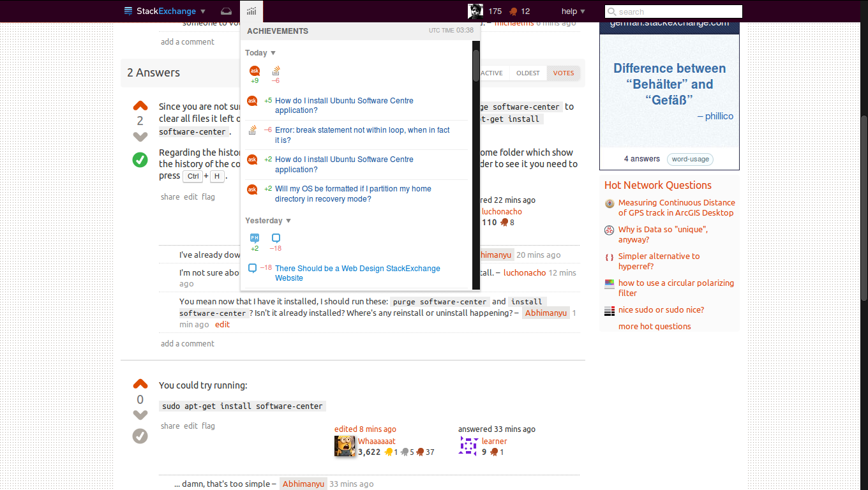Viewport: 868px width, 490px height.
Task: Switch answers sort to Active tab
Action: pos(491,73)
